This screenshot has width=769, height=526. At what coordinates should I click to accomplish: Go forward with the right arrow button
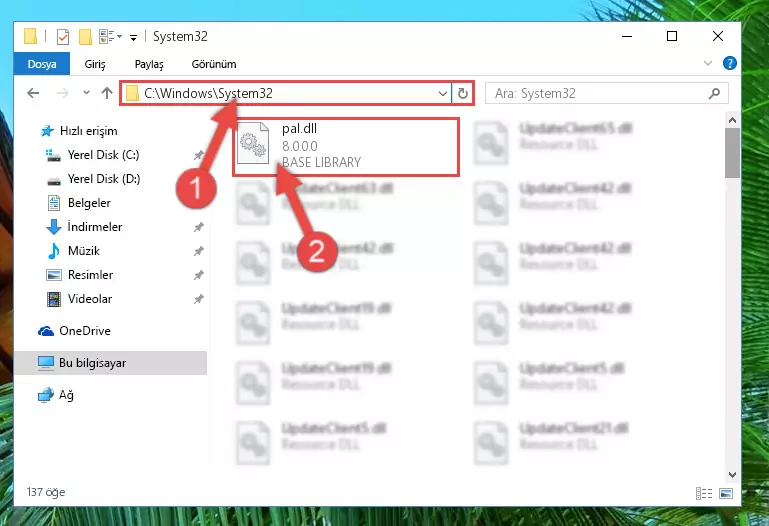[x=62, y=93]
